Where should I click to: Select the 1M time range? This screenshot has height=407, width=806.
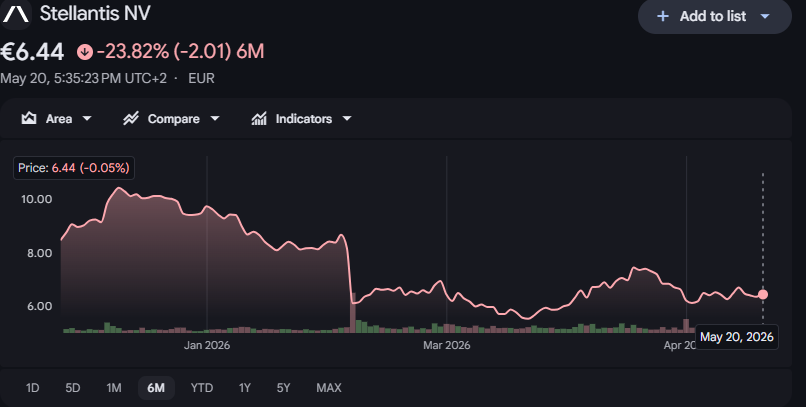114,388
